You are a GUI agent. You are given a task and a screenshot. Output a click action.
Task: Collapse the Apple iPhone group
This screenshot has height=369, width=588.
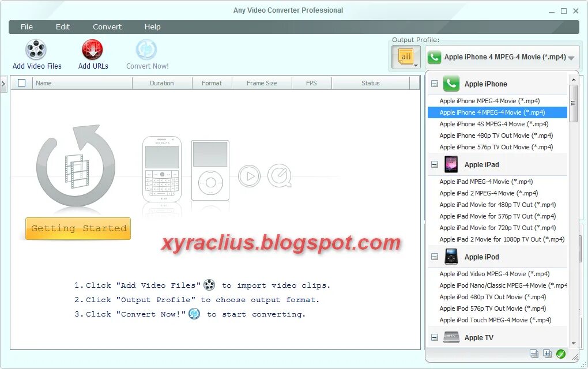pos(434,84)
